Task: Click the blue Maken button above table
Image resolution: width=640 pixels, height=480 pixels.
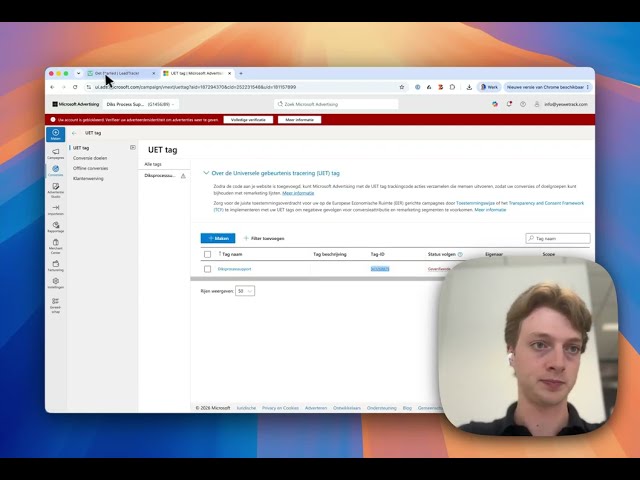Action: pos(218,238)
